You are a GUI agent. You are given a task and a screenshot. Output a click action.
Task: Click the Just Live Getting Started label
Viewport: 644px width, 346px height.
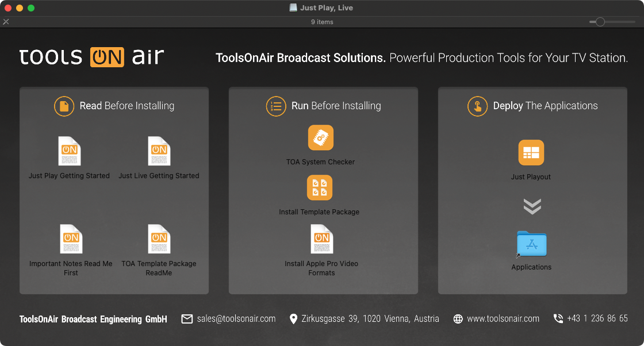tap(159, 176)
